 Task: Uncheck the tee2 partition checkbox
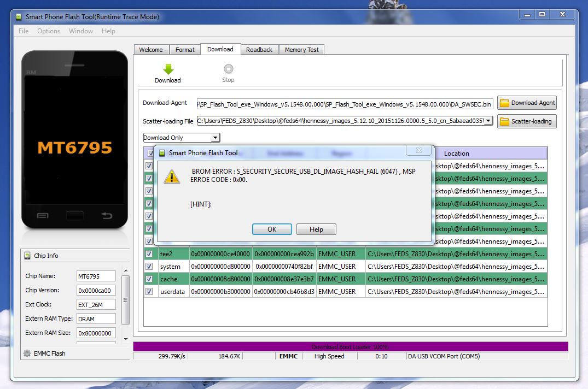[149, 254]
